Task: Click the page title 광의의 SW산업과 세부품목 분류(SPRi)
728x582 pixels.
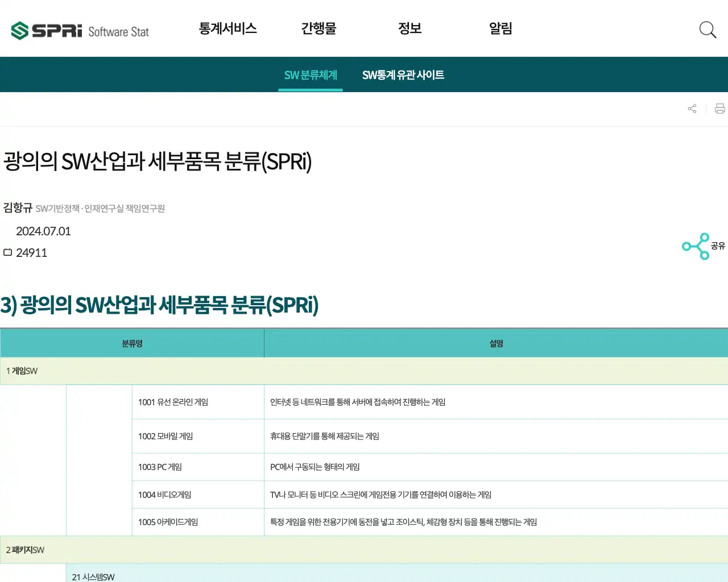Action: (x=158, y=161)
